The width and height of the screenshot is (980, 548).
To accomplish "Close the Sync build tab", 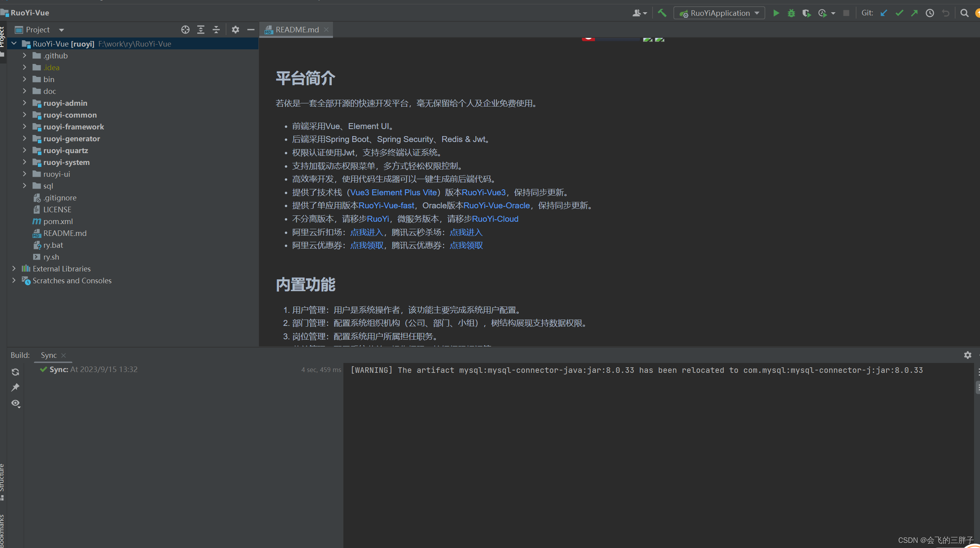I will click(x=64, y=355).
